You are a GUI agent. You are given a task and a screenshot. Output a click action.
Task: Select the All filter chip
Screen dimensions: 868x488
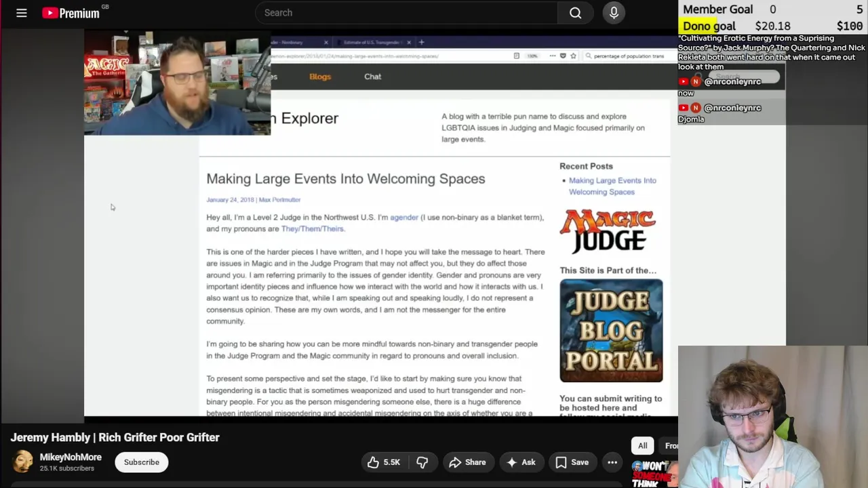point(642,445)
